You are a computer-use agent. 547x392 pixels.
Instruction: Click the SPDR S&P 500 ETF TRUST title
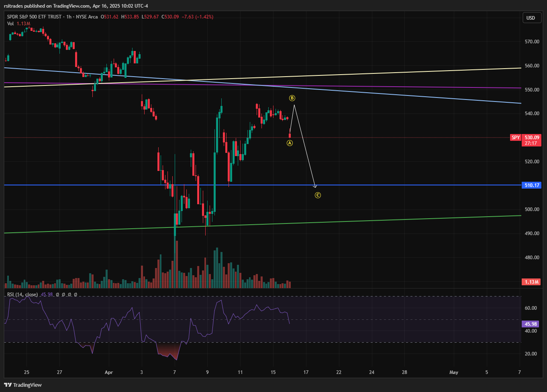[x=35, y=17]
